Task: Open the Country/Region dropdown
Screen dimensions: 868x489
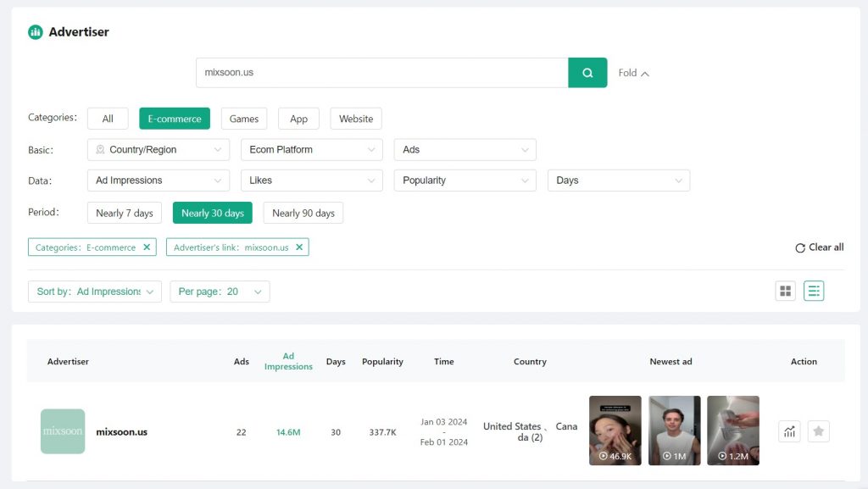Action: pos(158,149)
